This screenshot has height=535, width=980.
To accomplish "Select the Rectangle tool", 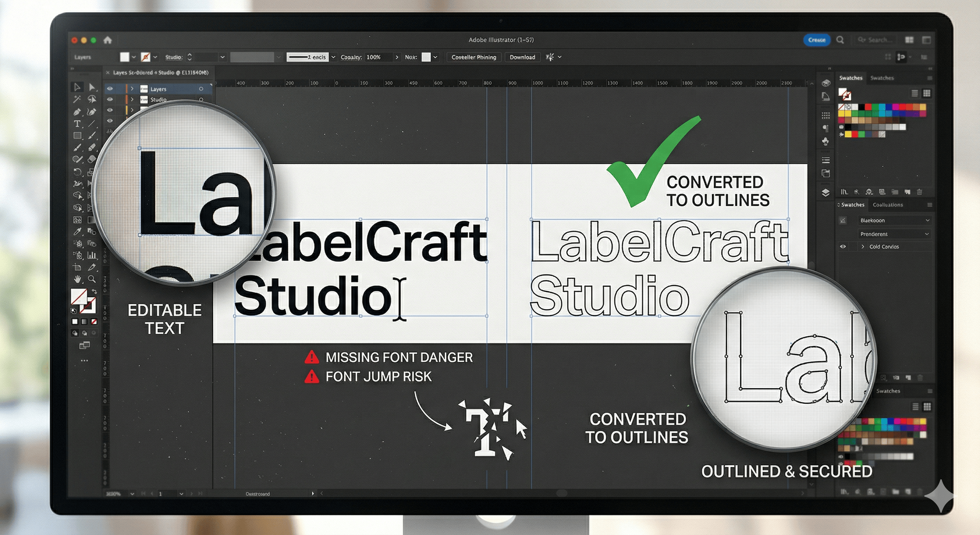I will [77, 135].
